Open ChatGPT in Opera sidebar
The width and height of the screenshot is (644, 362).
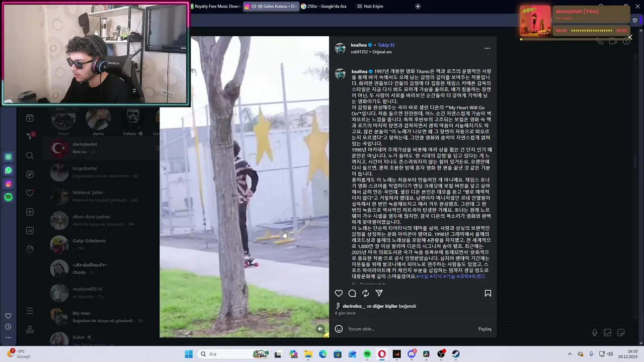pos(9,157)
